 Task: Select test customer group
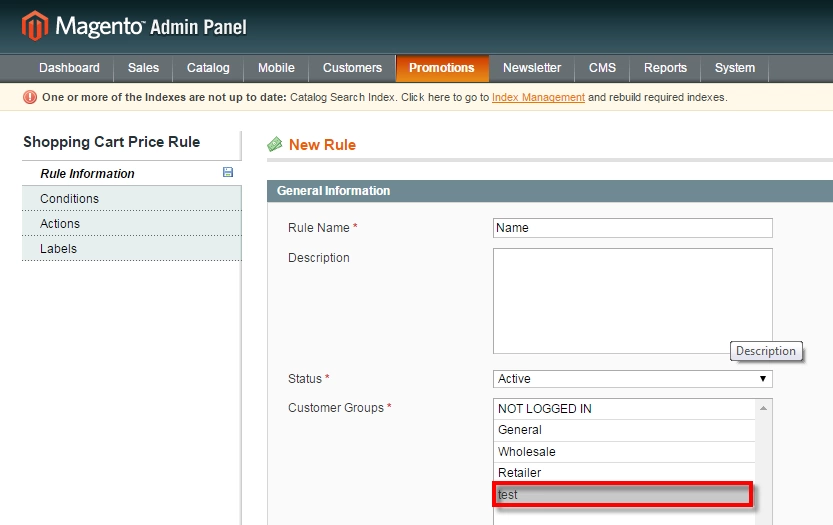click(623, 494)
